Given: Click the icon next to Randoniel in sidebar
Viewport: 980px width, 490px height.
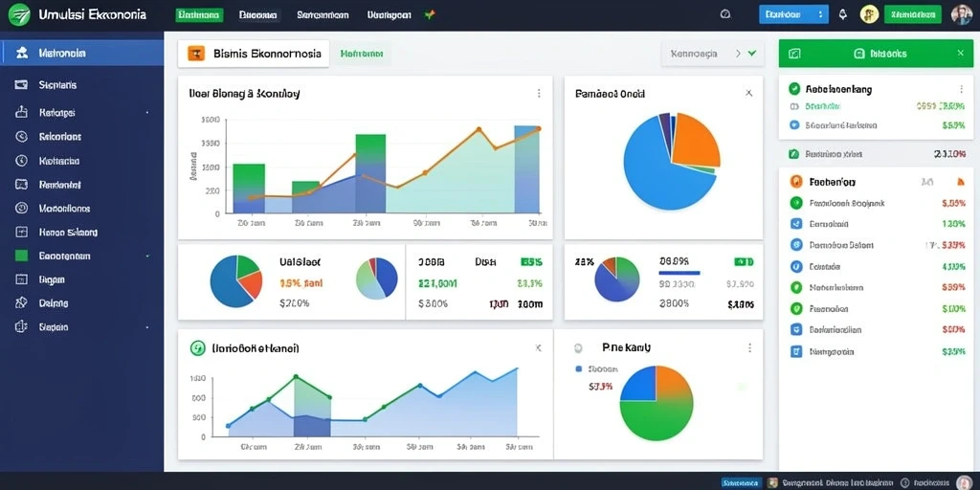Looking at the screenshot, I should coord(21,185).
